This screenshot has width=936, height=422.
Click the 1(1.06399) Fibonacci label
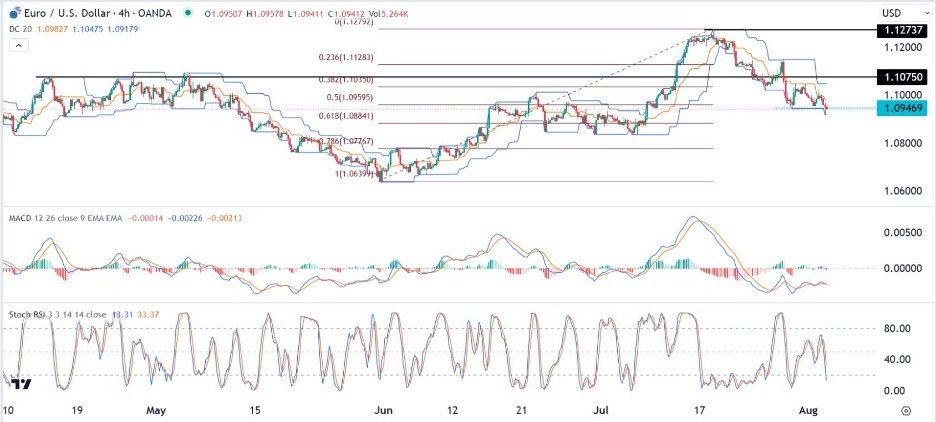tap(353, 175)
